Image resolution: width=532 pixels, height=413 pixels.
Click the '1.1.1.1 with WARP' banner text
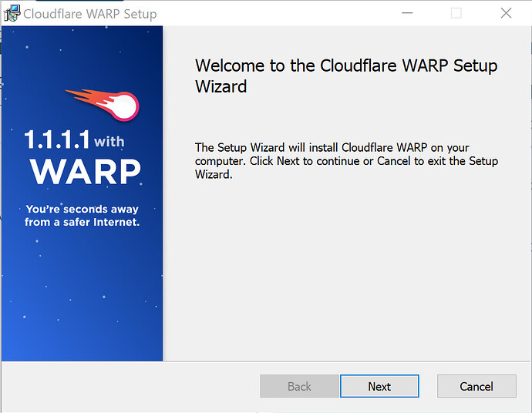coord(82,156)
